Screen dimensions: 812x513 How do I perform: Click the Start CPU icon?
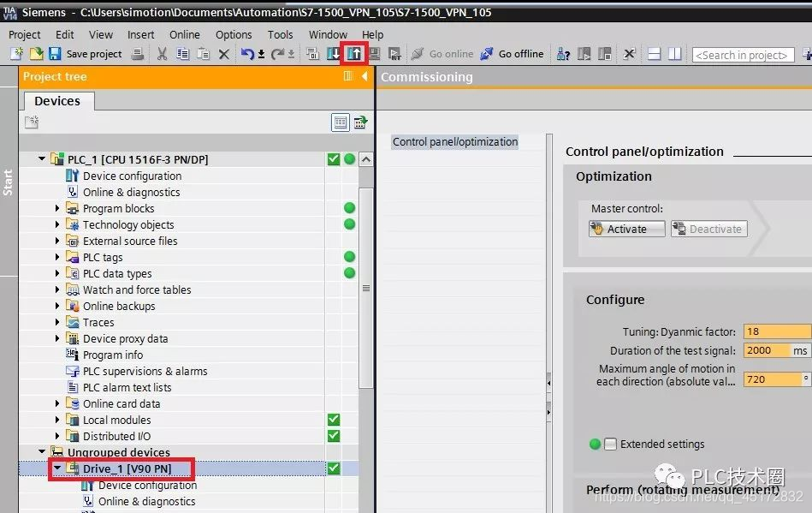[x=584, y=53]
